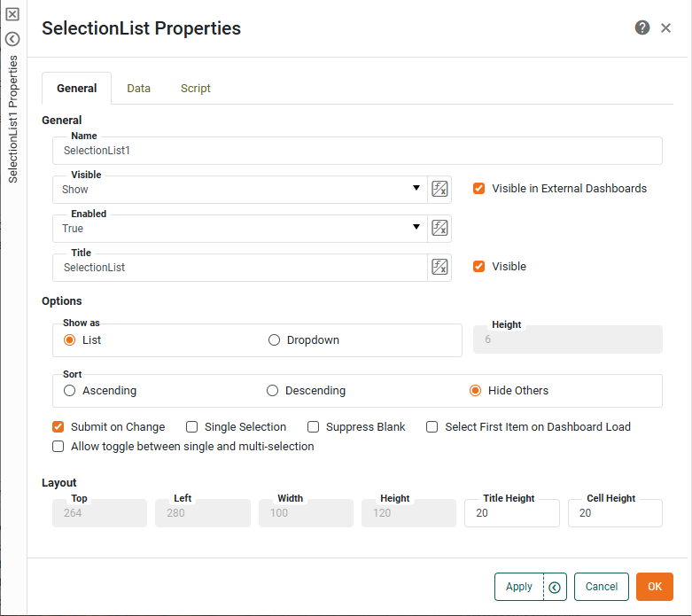Enable Suppress Blank checkbox
The image size is (692, 616).
[314, 427]
